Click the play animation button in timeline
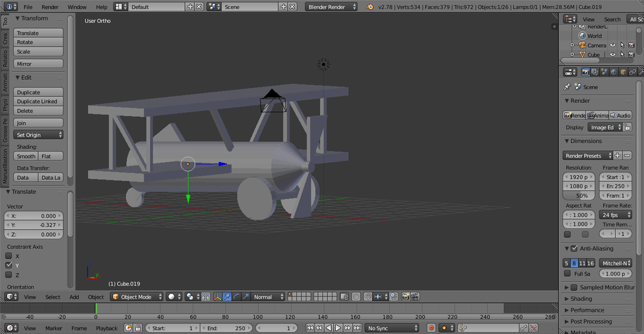 (338, 328)
